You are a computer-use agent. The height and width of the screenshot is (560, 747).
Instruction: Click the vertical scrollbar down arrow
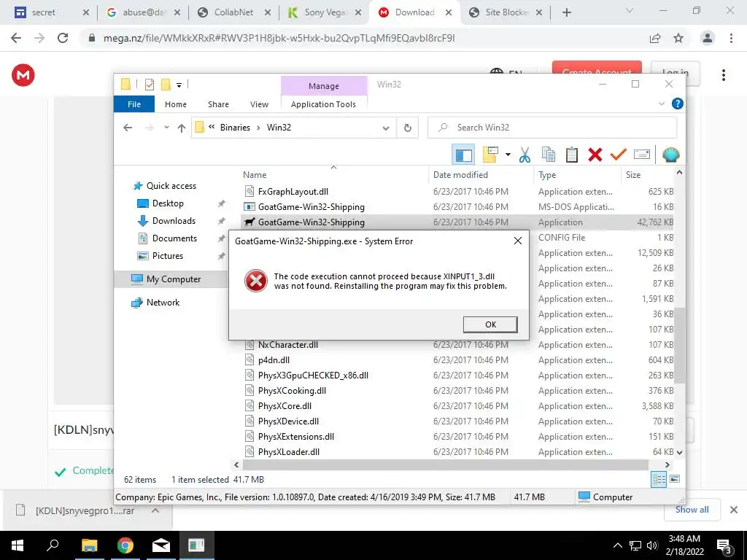680,452
